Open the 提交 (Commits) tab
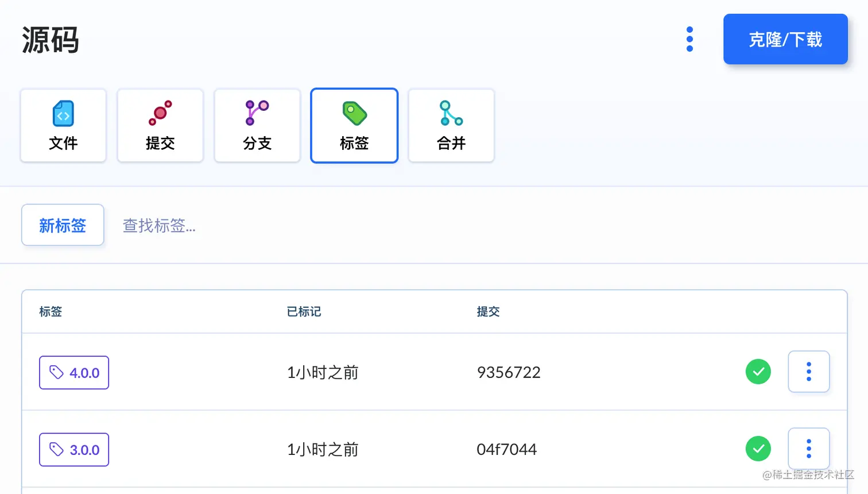 [160, 125]
